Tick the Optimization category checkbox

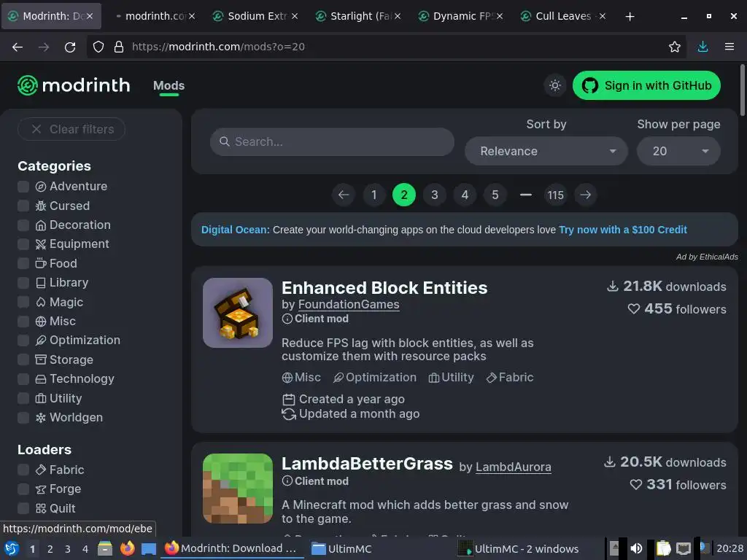(x=23, y=341)
